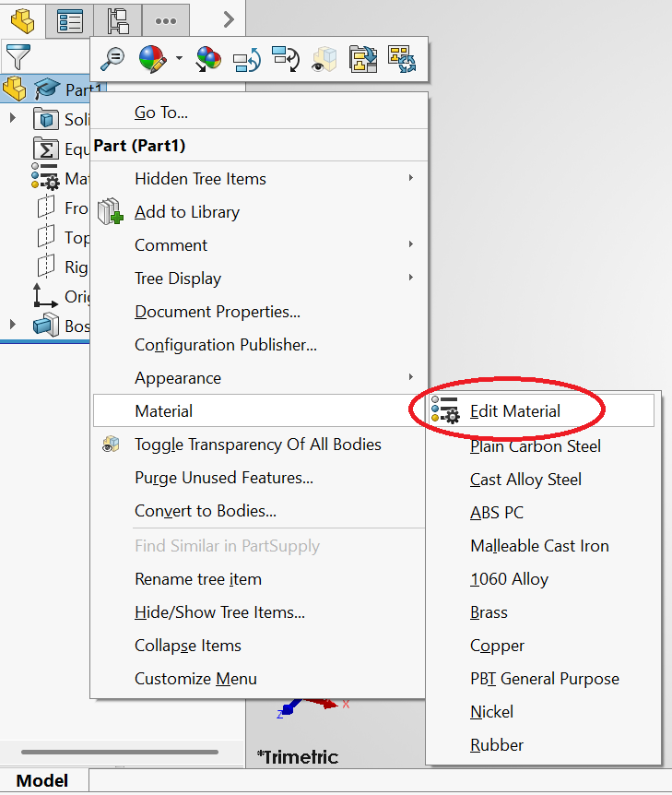Open Document Properties...
The height and width of the screenshot is (795, 672).
(259, 312)
